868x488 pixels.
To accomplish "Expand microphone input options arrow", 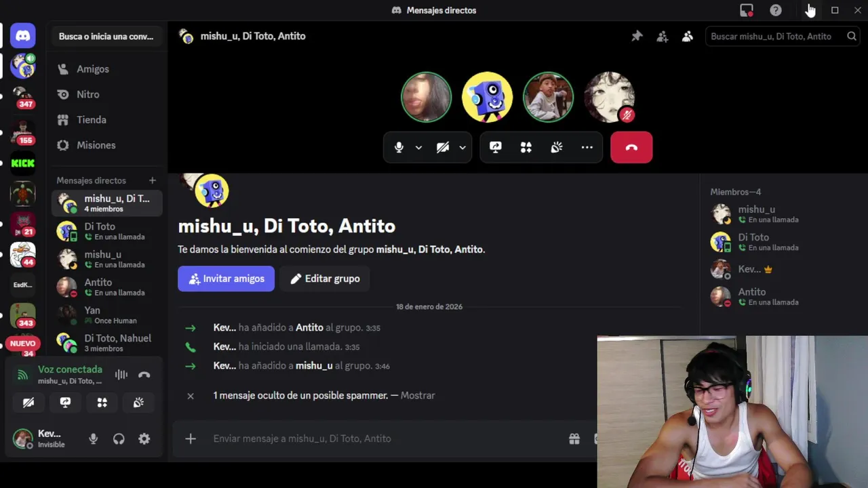I will [418, 147].
